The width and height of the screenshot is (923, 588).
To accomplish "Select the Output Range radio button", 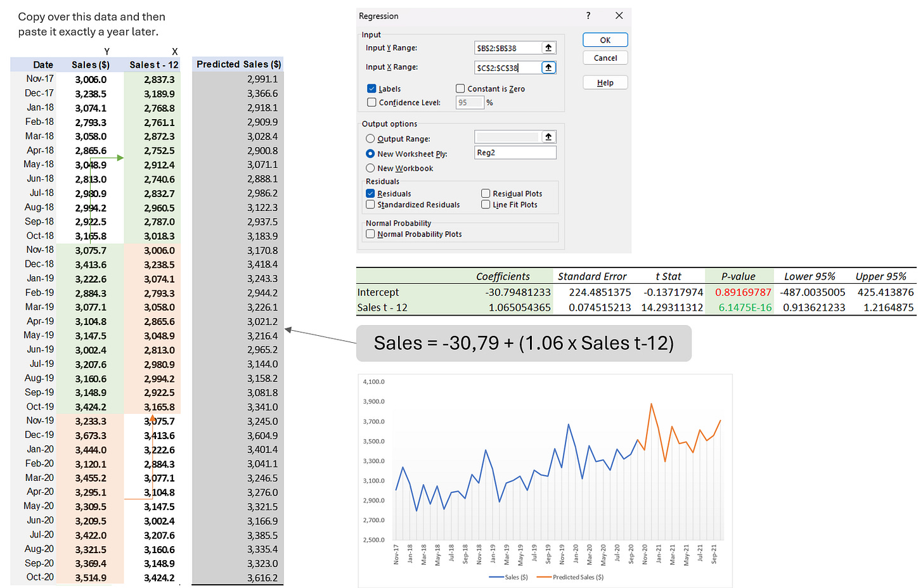I will 370,139.
